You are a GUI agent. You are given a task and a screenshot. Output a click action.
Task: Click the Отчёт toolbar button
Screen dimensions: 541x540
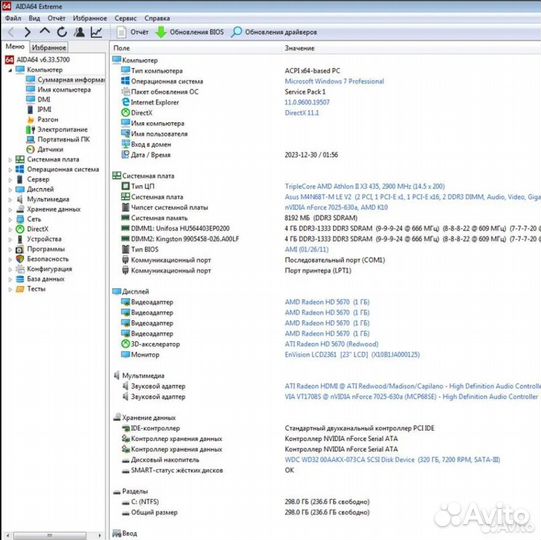coord(132,32)
